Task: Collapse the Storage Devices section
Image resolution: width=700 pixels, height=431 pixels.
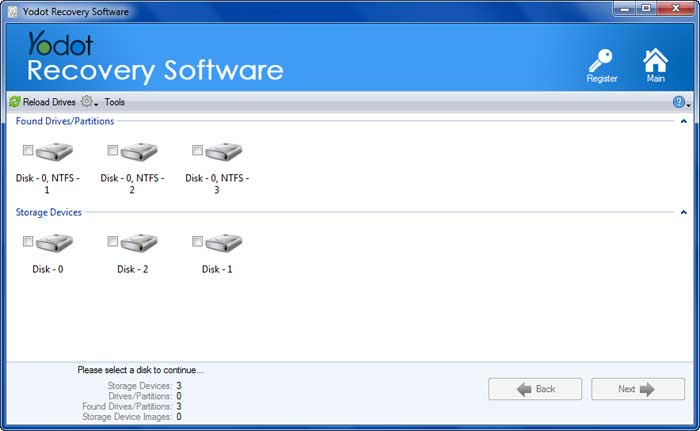Action: click(683, 213)
